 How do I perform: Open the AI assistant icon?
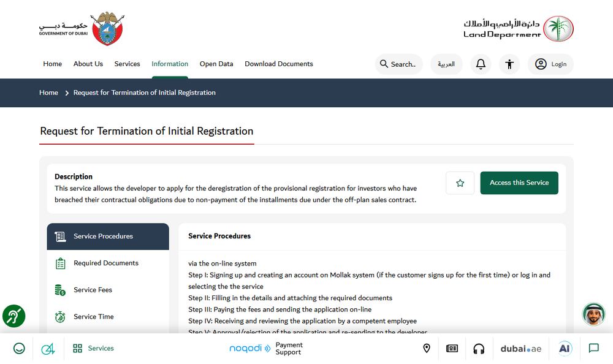(x=565, y=348)
